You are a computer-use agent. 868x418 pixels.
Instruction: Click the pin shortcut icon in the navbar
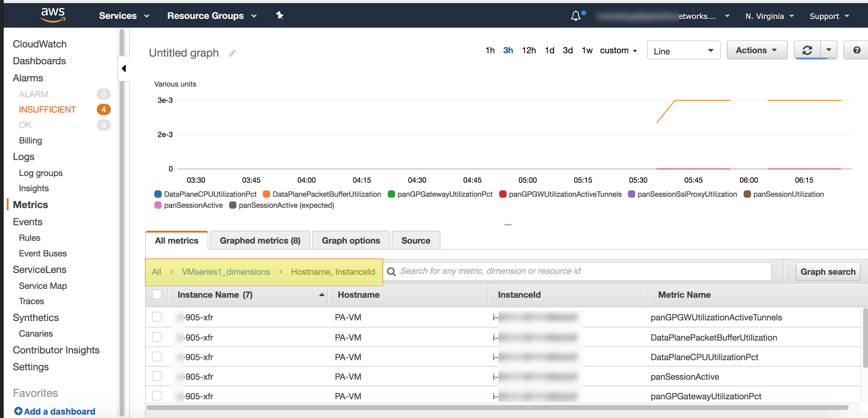(x=280, y=16)
